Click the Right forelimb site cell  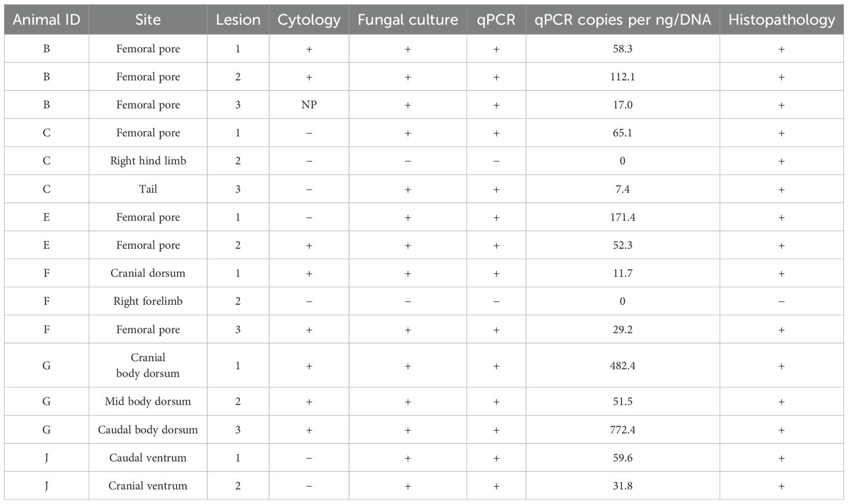[x=148, y=301]
